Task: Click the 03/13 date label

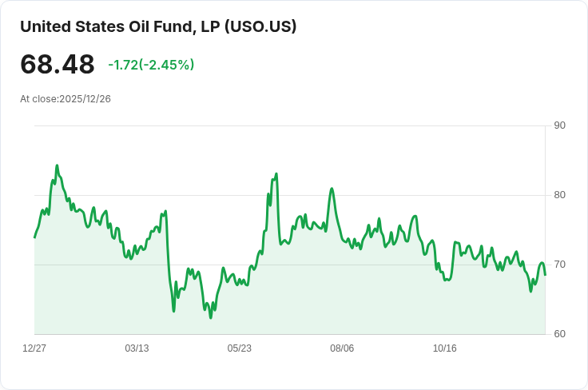Action: click(x=137, y=348)
